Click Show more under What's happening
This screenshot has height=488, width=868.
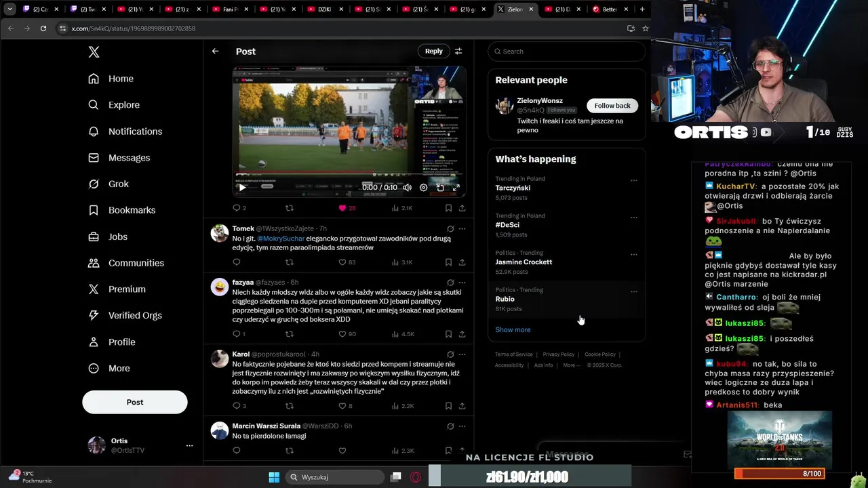513,330
